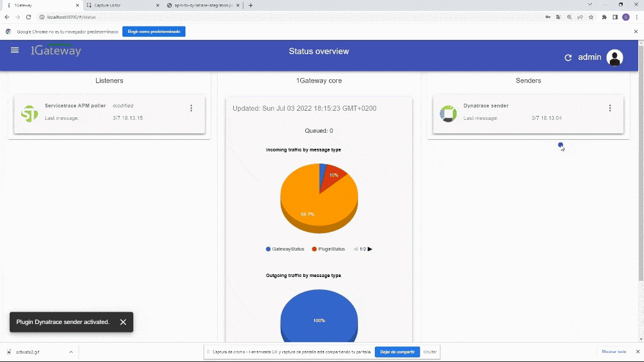
Task: Bookmark this page with star icon
Action: 591,17
